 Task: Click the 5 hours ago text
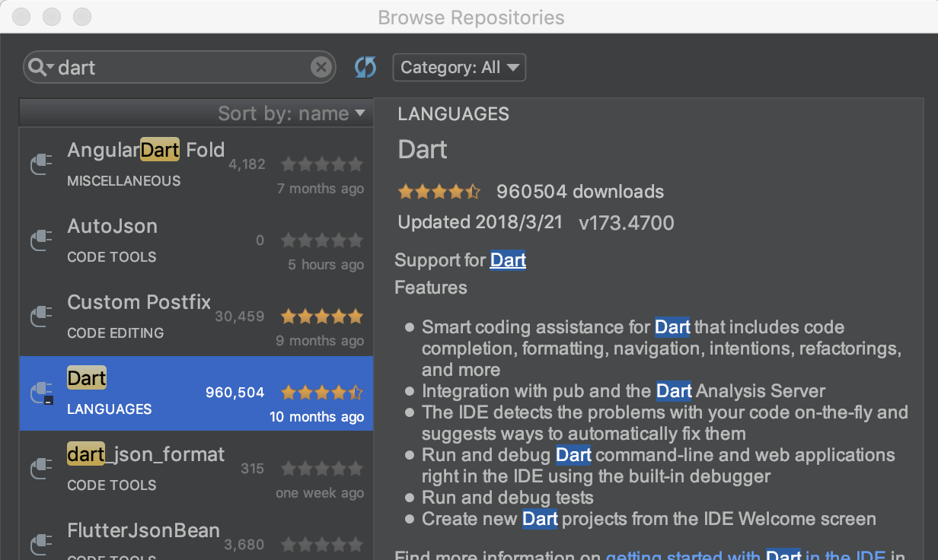coord(326,265)
